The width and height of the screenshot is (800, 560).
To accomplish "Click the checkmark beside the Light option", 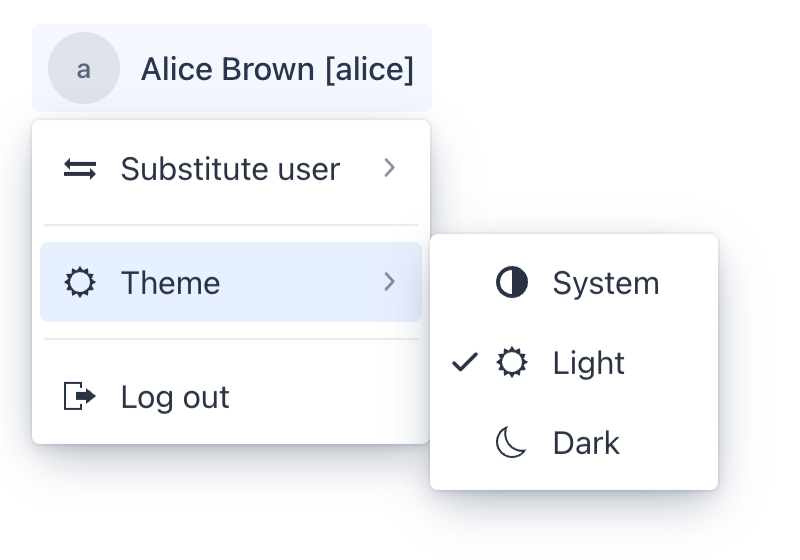I will tap(465, 363).
